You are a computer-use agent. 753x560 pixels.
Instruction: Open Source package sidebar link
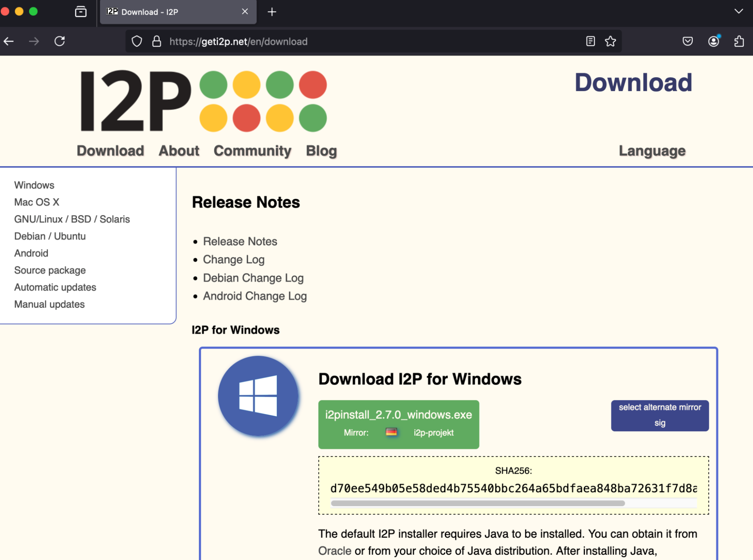coord(50,270)
